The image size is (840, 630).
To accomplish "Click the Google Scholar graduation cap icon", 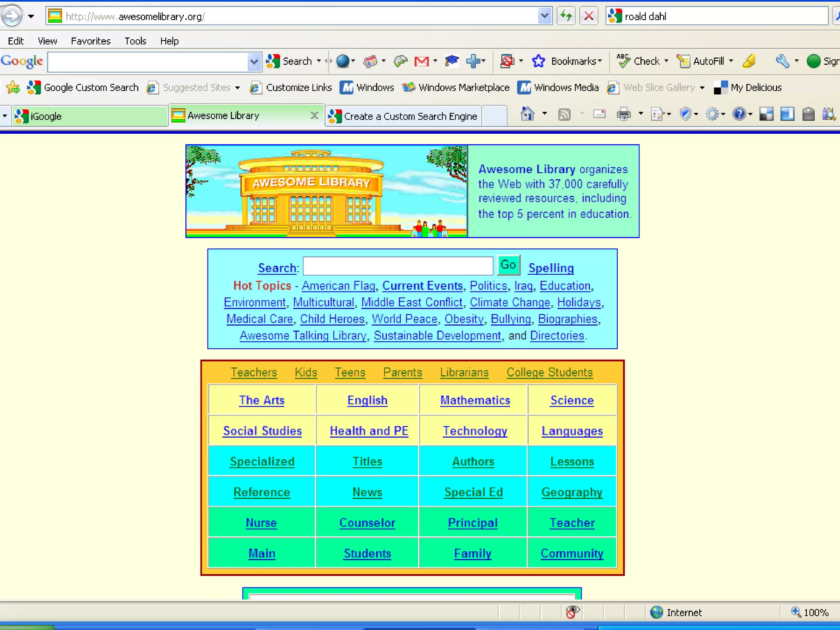I will tap(452, 62).
